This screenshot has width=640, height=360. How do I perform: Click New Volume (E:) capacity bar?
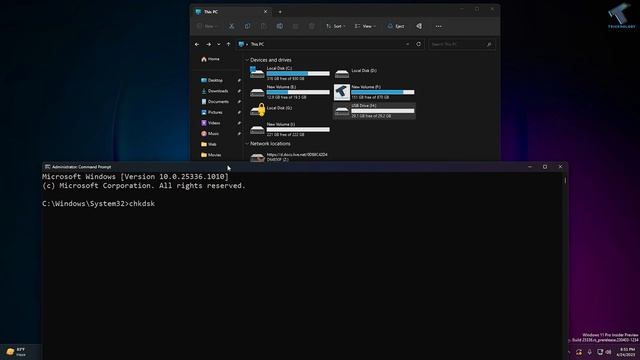click(x=298, y=92)
